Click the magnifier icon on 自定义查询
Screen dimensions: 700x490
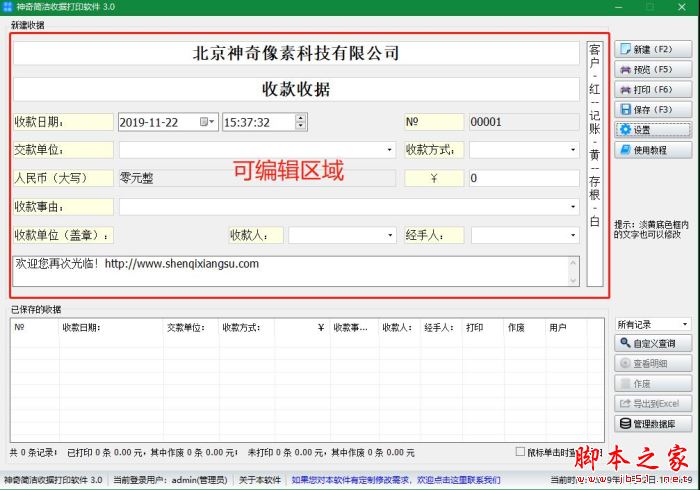[625, 343]
